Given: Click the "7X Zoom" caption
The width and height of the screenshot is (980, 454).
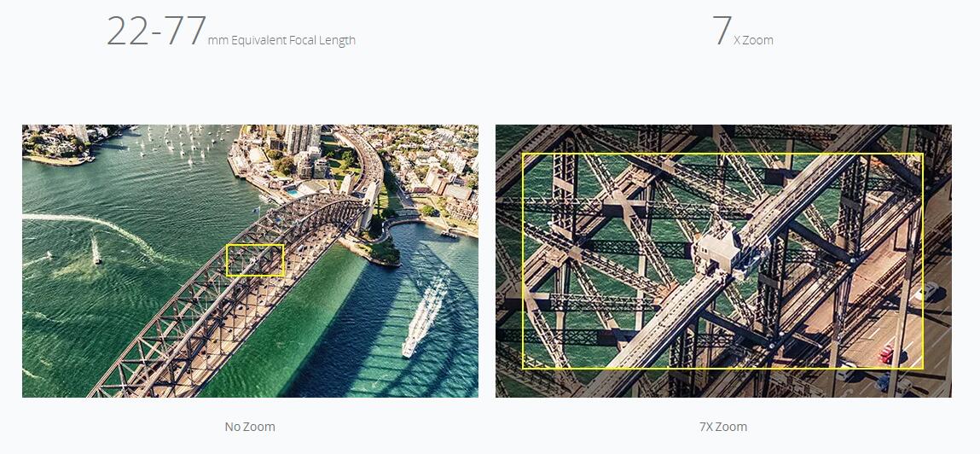Looking at the screenshot, I should (x=723, y=427).
